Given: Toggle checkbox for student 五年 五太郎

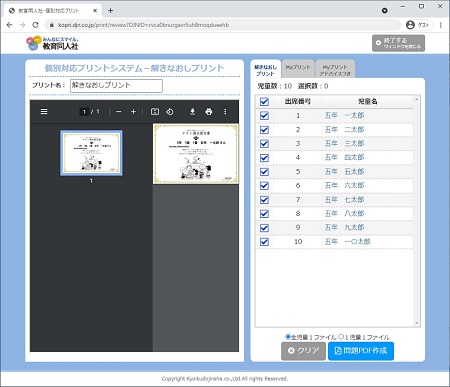Looking at the screenshot, I should coord(264,172).
